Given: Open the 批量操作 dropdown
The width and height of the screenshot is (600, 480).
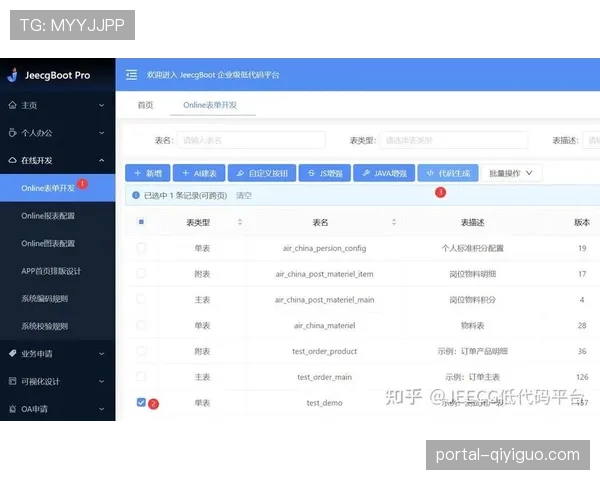Looking at the screenshot, I should (x=511, y=173).
